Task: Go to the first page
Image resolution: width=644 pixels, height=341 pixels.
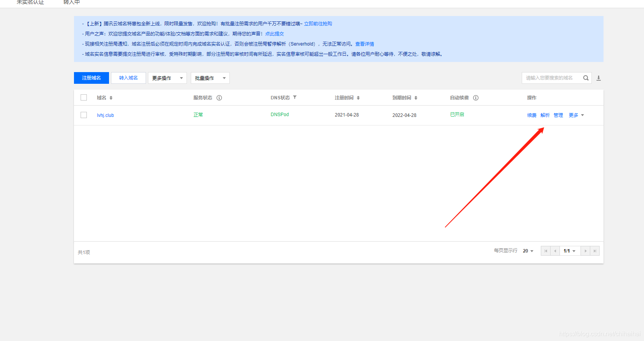Action: point(546,251)
